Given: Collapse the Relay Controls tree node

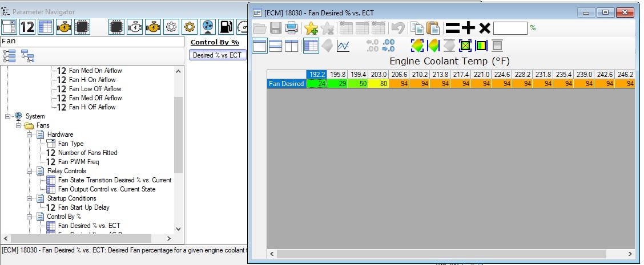Looking at the screenshot, I should tap(30, 171).
